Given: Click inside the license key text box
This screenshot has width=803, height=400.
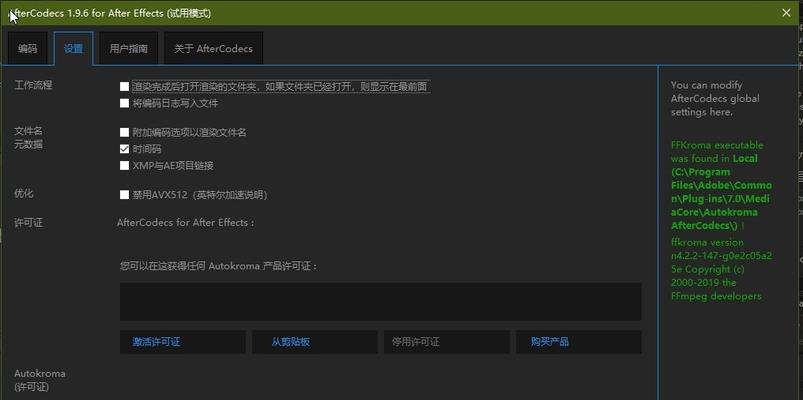Looking at the screenshot, I should click(x=381, y=302).
